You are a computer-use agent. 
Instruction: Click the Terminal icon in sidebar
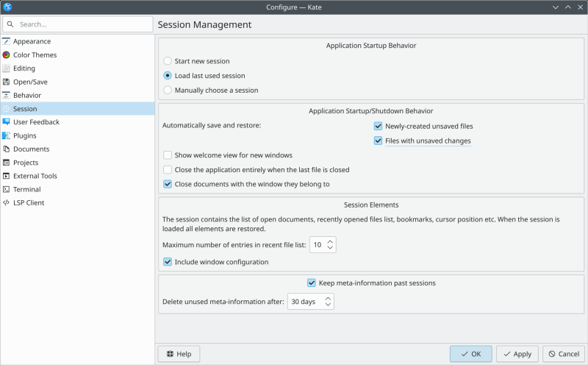7,189
